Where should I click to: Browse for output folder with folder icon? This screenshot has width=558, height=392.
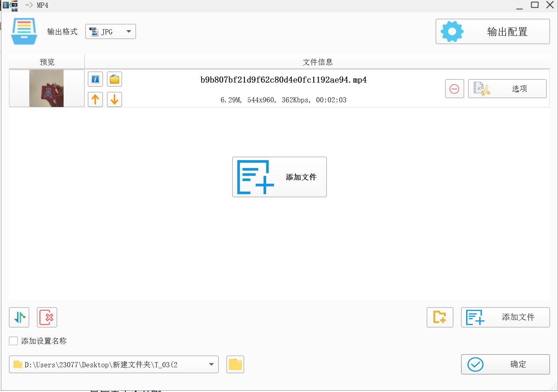[x=235, y=364]
